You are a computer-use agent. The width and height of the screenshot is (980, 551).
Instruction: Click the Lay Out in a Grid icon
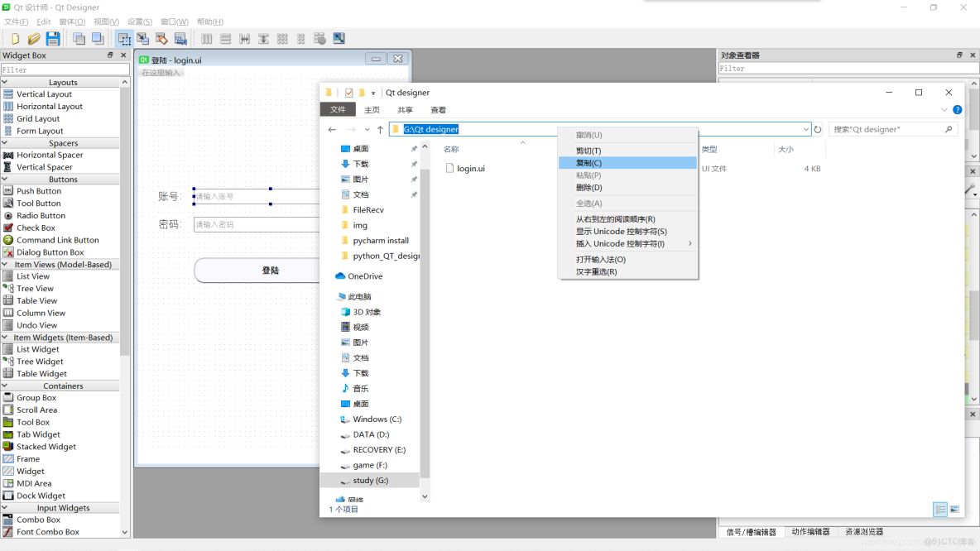[281, 38]
